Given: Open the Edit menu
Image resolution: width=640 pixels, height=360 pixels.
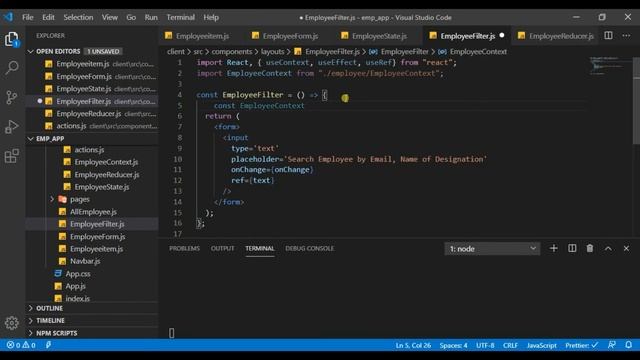Looking at the screenshot, I should coord(48,17).
